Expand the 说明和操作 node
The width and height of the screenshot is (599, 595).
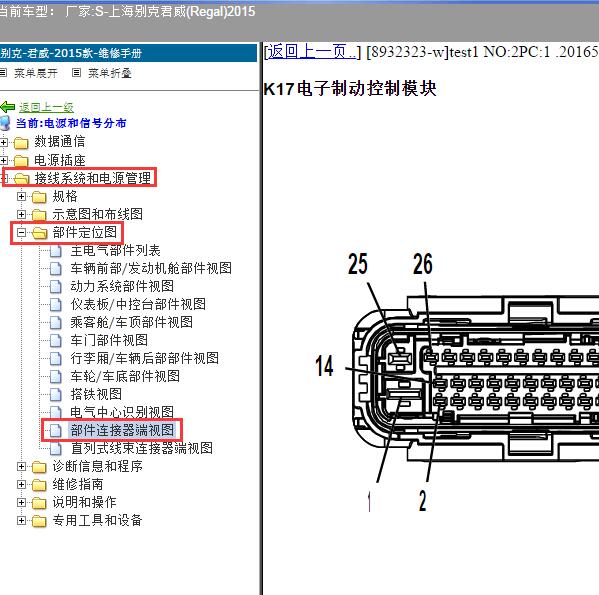pyautogui.click(x=21, y=502)
